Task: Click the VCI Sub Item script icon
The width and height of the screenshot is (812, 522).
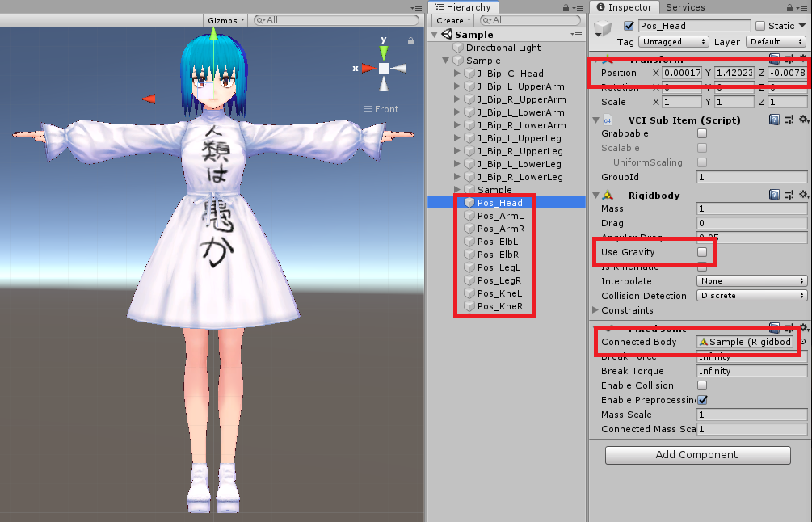Action: pyautogui.click(x=608, y=120)
